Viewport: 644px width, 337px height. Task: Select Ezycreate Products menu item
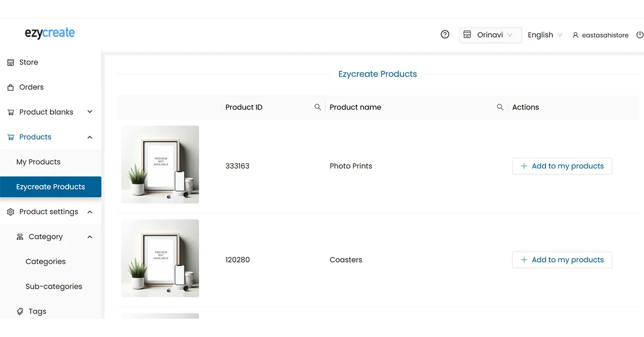50,187
